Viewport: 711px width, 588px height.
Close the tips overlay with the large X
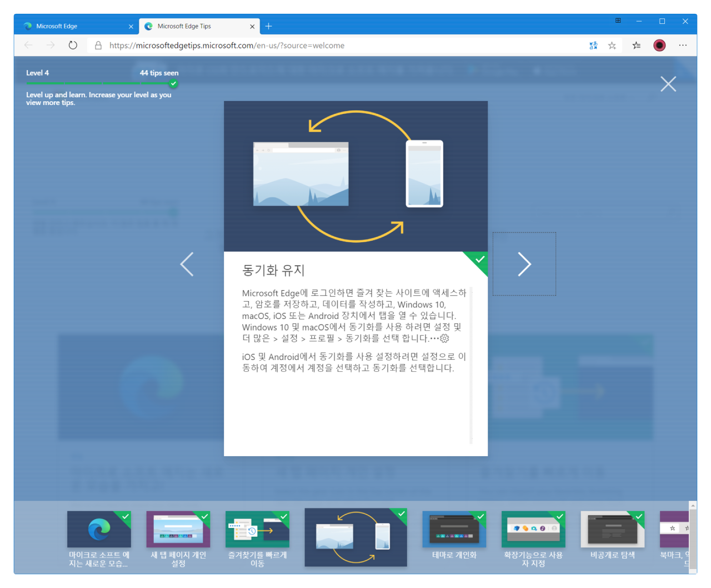(668, 84)
